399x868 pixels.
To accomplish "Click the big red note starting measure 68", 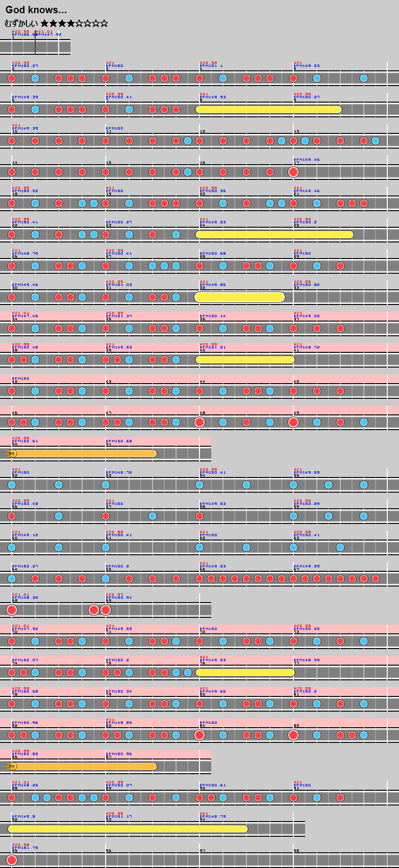I will (x=12, y=610).
